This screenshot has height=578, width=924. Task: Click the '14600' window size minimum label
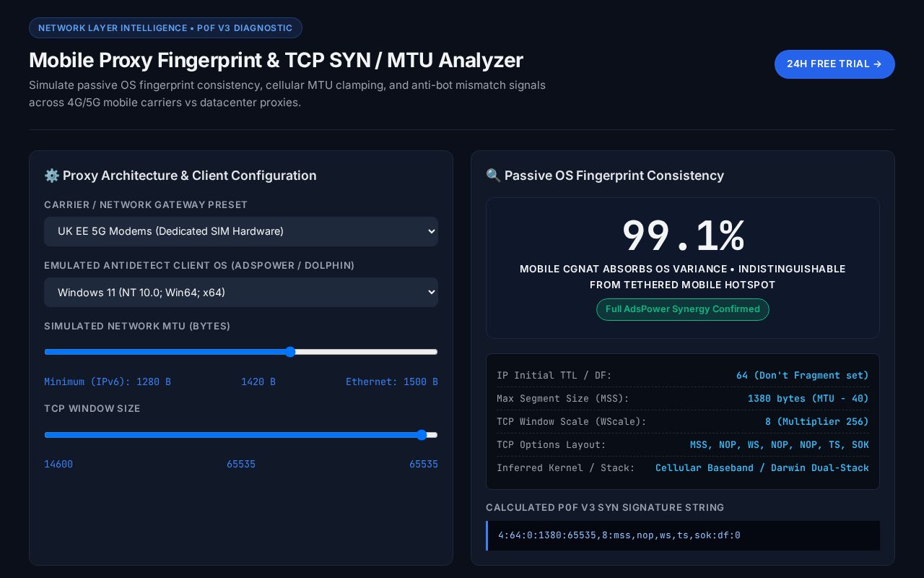click(x=58, y=464)
